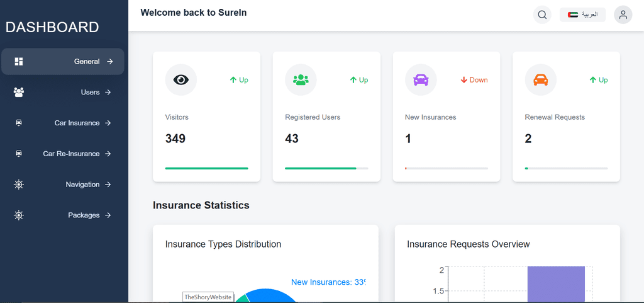The height and width of the screenshot is (303, 644).
Task: Expand the Users arrow
Action: (108, 92)
